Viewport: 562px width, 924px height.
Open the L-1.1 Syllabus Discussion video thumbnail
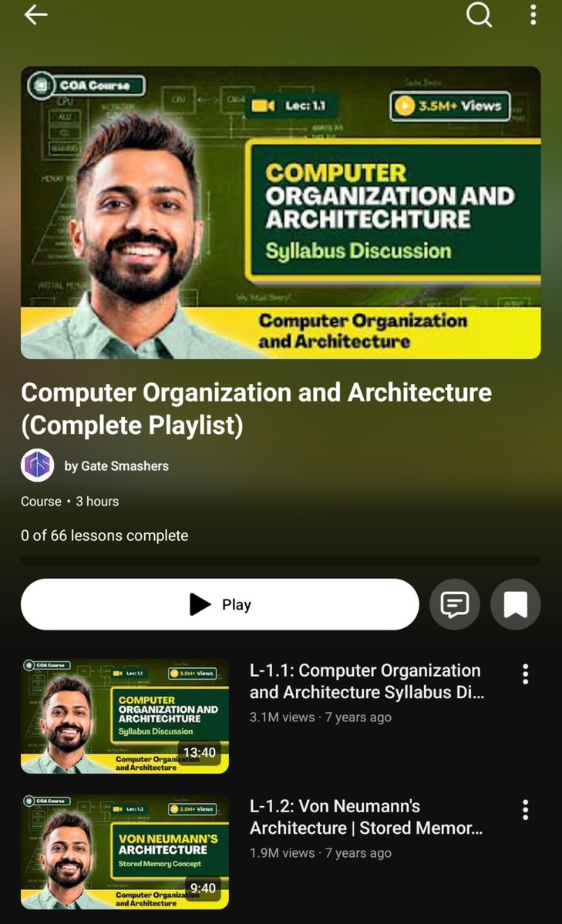tap(124, 716)
